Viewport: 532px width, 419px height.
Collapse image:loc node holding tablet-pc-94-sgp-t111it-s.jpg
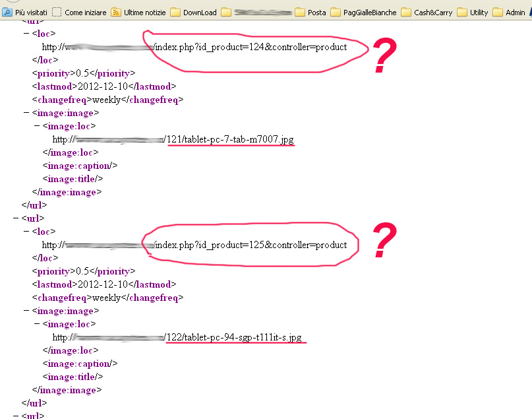(x=37, y=324)
